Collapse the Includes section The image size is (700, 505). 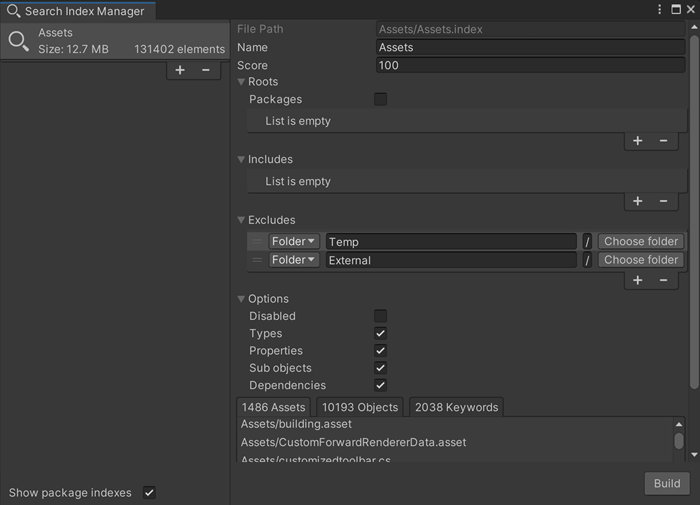(241, 159)
